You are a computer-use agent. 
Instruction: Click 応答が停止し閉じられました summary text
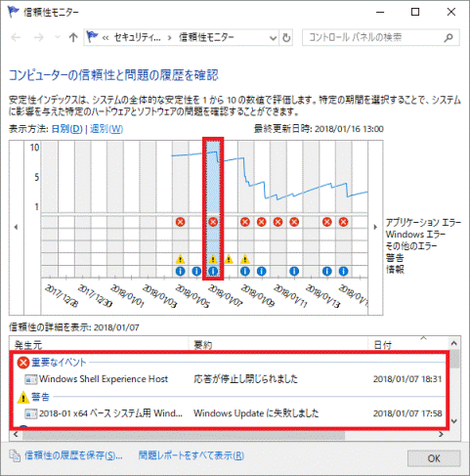click(245, 379)
